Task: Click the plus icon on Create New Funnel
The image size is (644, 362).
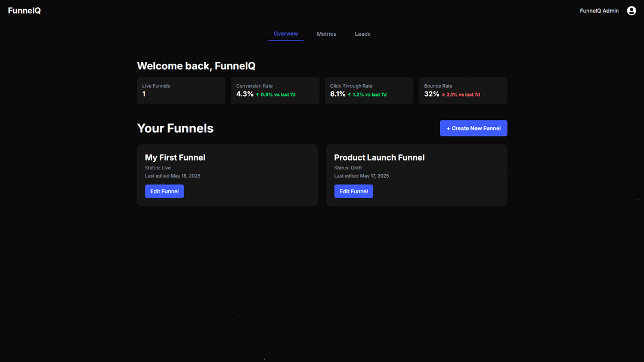Action: (x=449, y=128)
